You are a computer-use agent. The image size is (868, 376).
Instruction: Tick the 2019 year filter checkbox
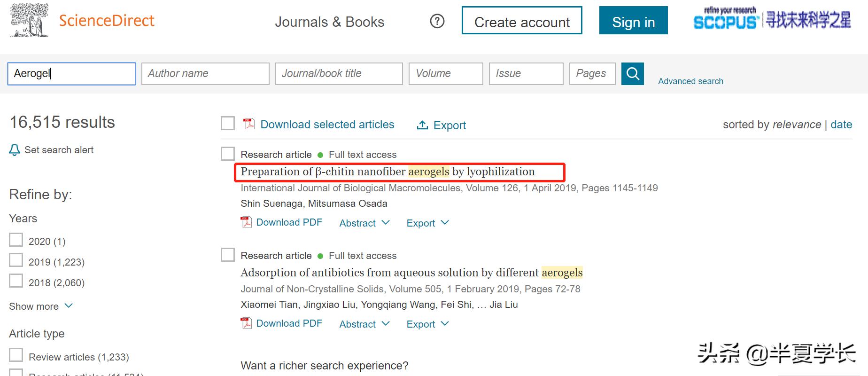(16, 260)
